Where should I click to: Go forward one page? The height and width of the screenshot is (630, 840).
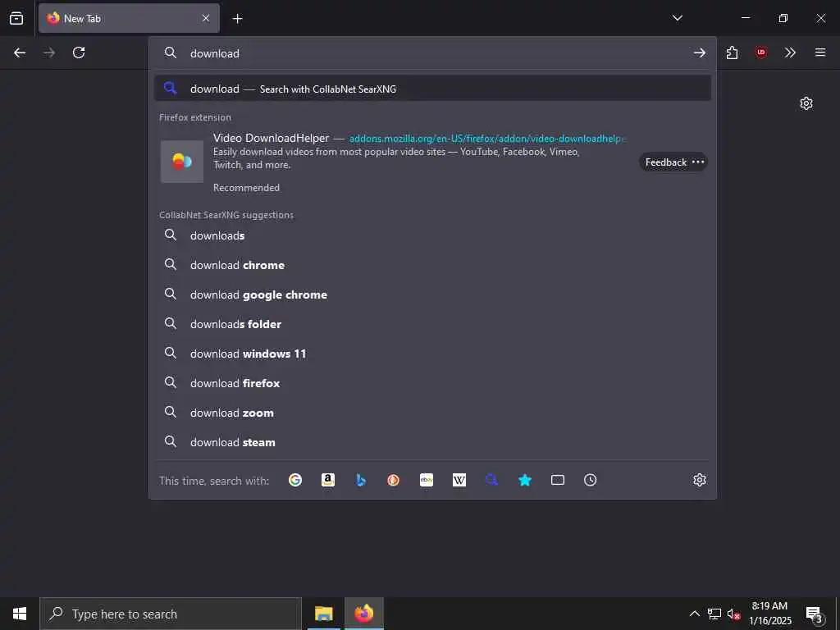point(49,52)
